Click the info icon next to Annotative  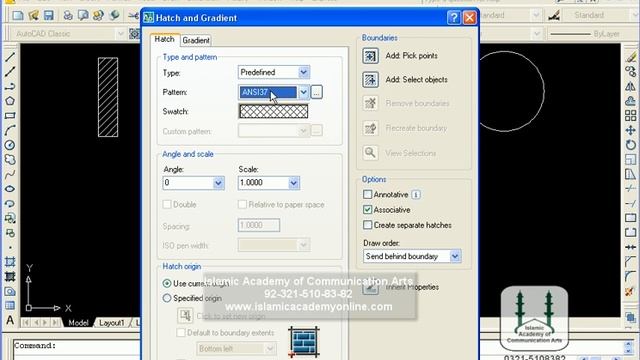click(416, 195)
